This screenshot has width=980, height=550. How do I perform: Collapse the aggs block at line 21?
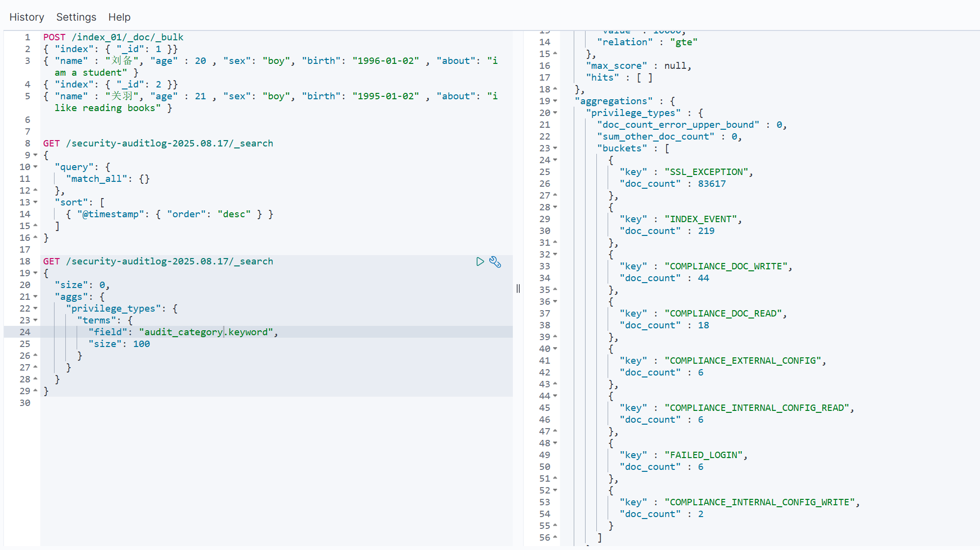(35, 297)
